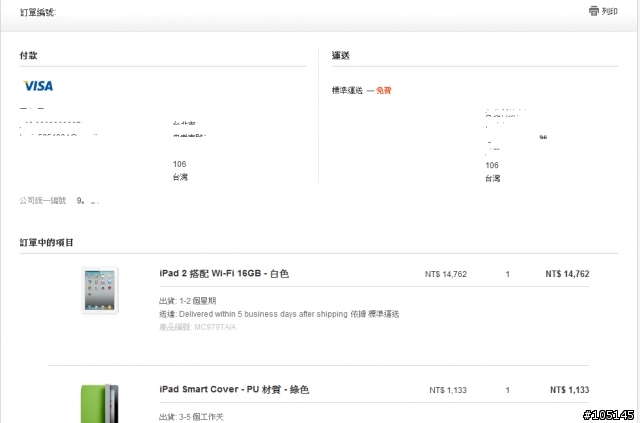Click the 付款 payment heading
Screen dimensions: 640x423
(28, 55)
